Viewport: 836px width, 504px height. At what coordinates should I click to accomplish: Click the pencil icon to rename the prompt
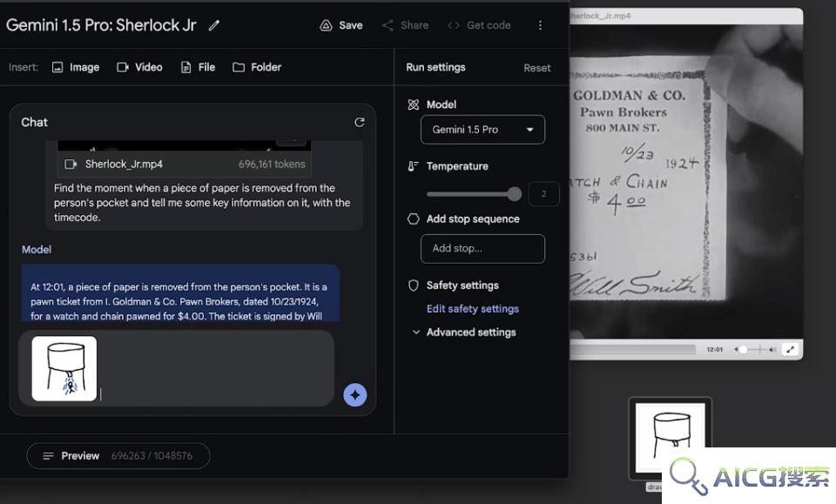(214, 25)
